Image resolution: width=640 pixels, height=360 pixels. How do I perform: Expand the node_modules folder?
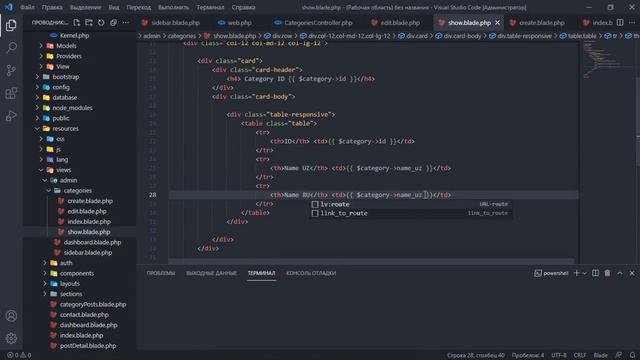(72, 108)
